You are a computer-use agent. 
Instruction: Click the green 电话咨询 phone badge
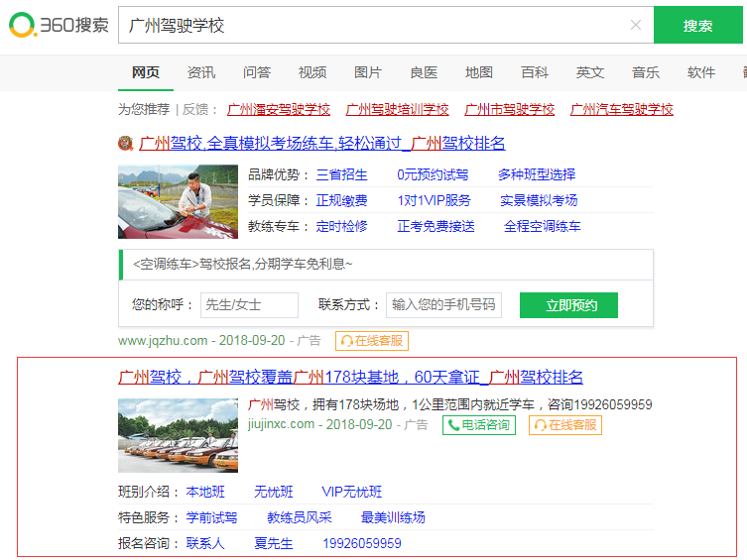pyautogui.click(x=479, y=425)
